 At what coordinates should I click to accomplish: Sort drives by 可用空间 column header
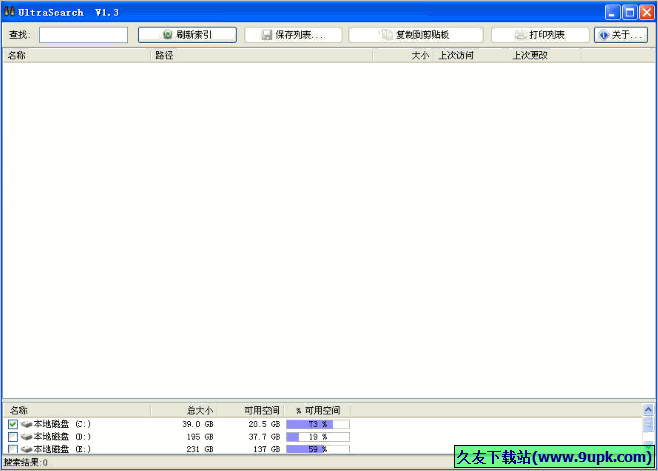[x=251, y=410]
